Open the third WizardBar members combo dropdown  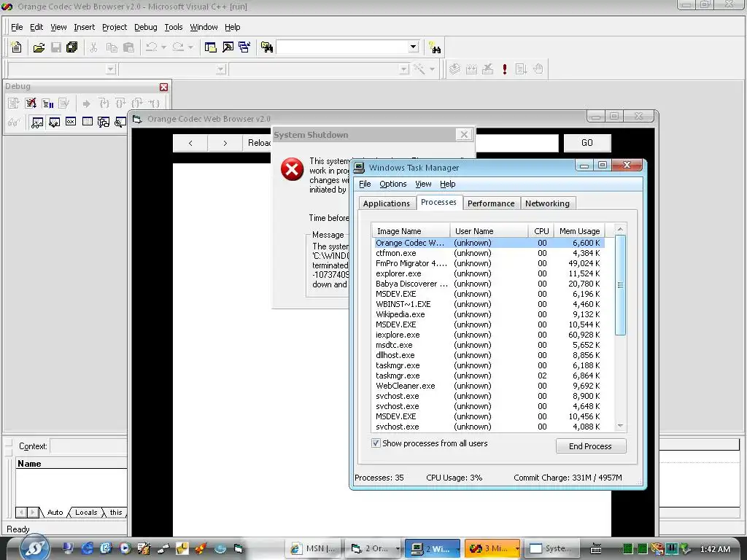point(404,69)
